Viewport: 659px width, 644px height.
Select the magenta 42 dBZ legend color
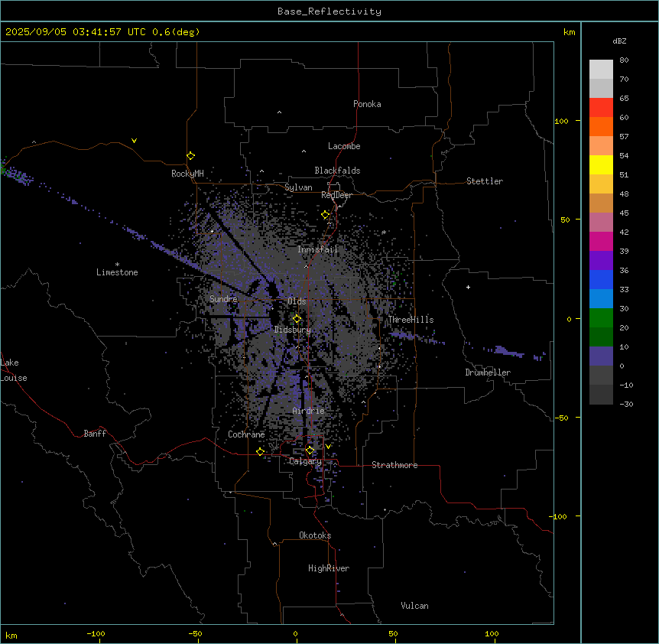click(x=601, y=241)
